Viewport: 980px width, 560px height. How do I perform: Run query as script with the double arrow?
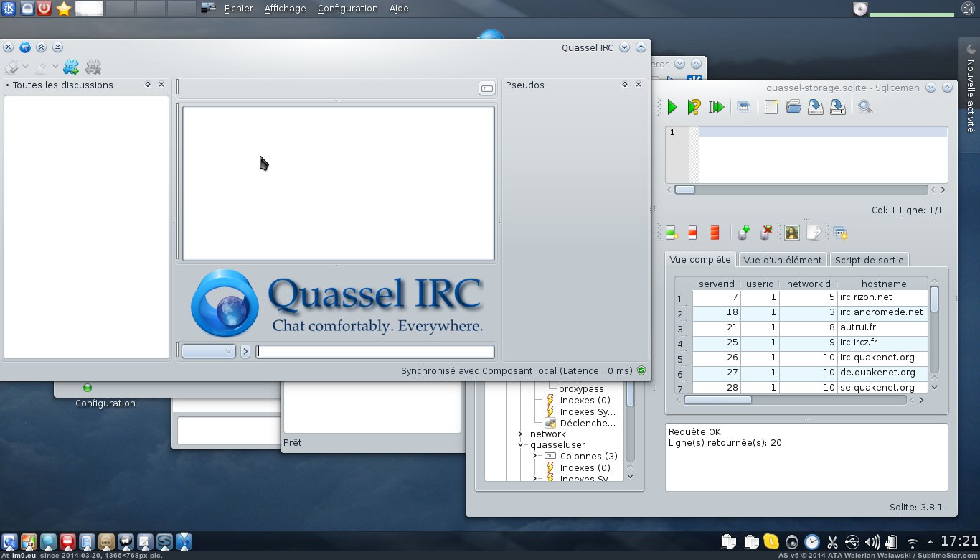tap(716, 107)
